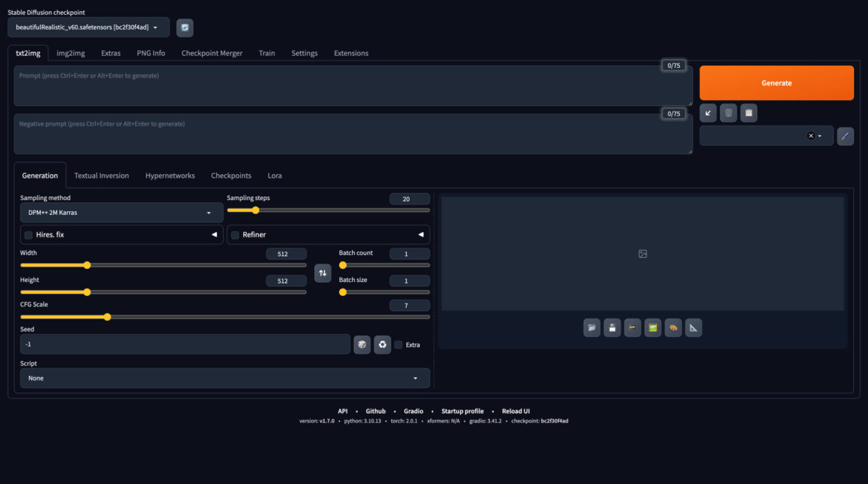Randomize the seed with the dice icon
The image size is (868, 484).
pos(362,344)
